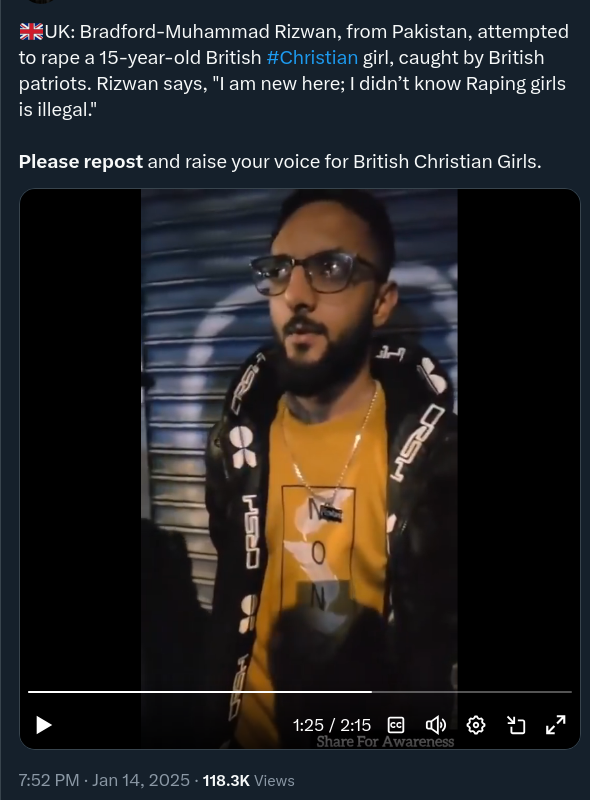View the 118.3K Views count
The image size is (590, 800).
tap(249, 781)
